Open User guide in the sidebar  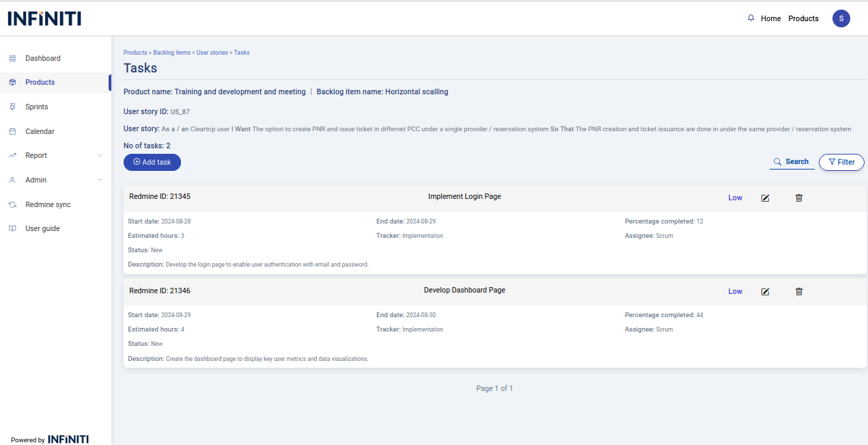[42, 229]
